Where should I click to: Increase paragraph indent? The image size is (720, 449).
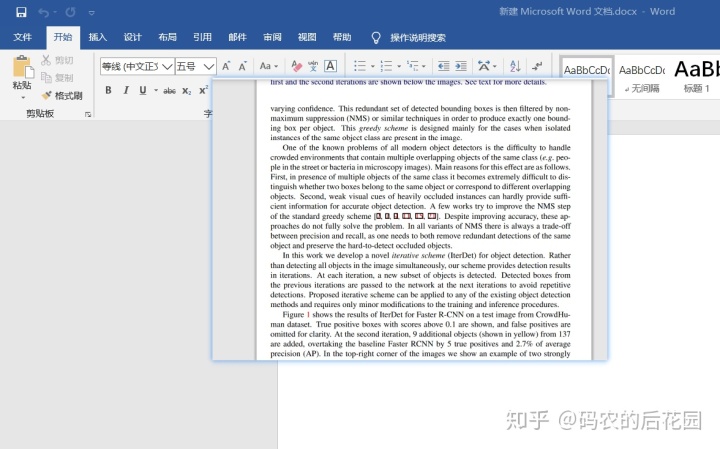coord(461,66)
